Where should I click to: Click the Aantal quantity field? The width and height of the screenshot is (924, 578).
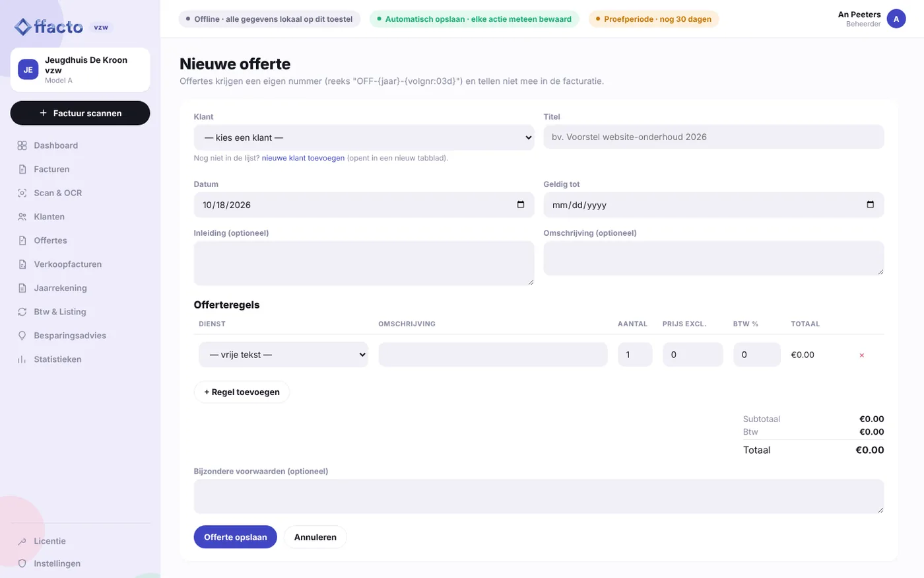point(635,355)
